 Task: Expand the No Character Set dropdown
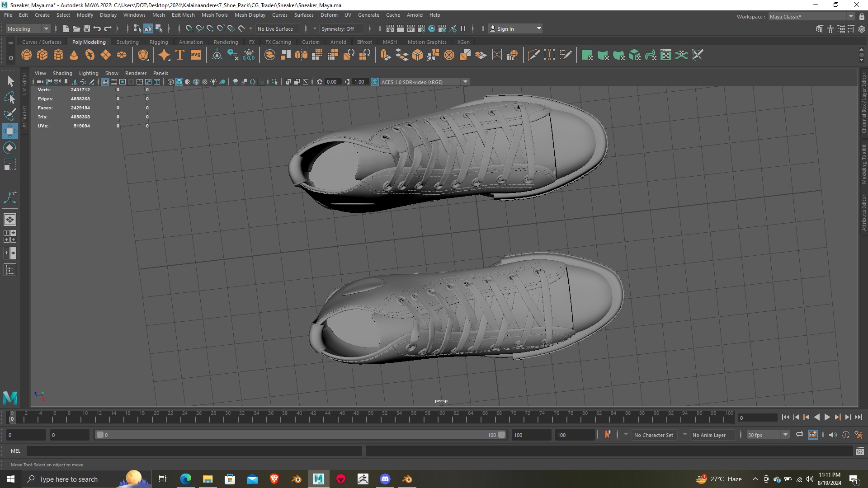click(626, 435)
